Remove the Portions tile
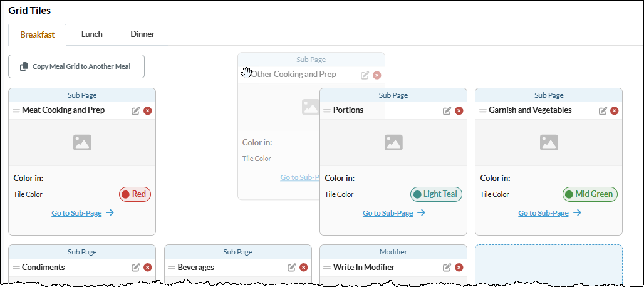The image size is (644, 287). [459, 111]
